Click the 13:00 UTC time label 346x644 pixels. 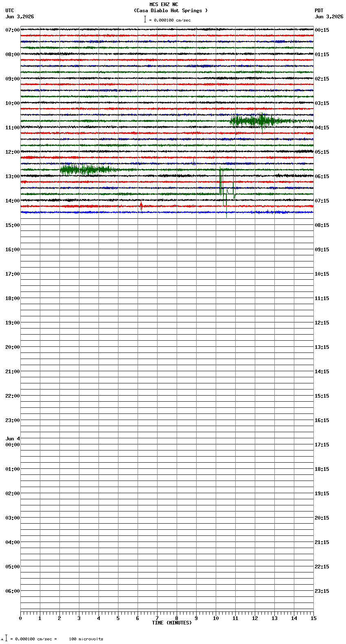(x=13, y=176)
